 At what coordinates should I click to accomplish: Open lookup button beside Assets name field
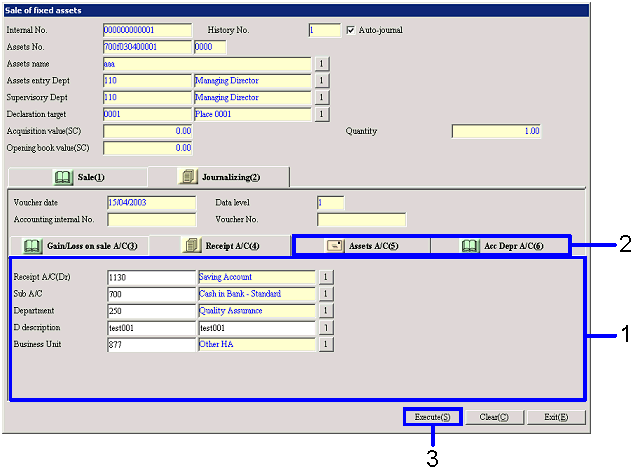[x=322, y=64]
